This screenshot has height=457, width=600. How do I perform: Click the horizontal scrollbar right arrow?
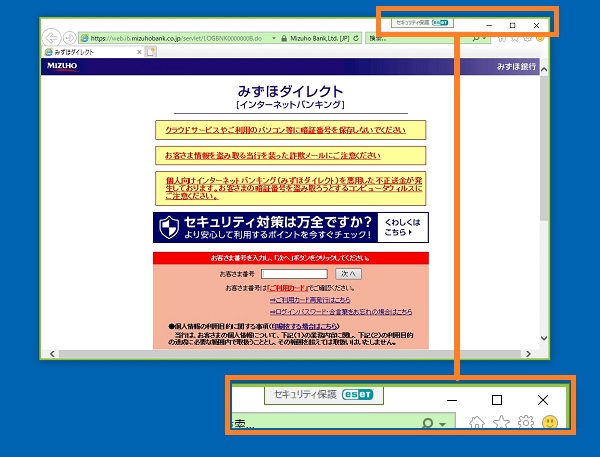[528, 354]
